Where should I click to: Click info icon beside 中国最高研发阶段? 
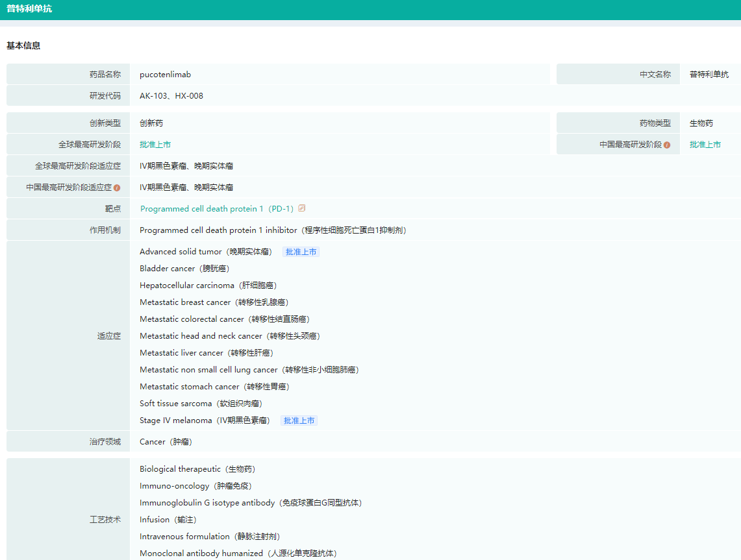[667, 145]
